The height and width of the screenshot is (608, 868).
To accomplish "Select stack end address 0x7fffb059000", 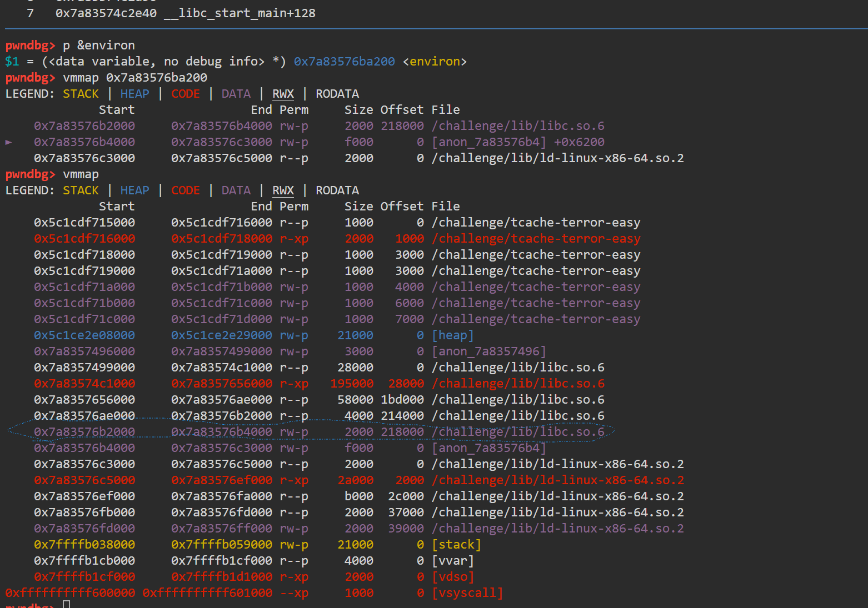I will (x=222, y=544).
